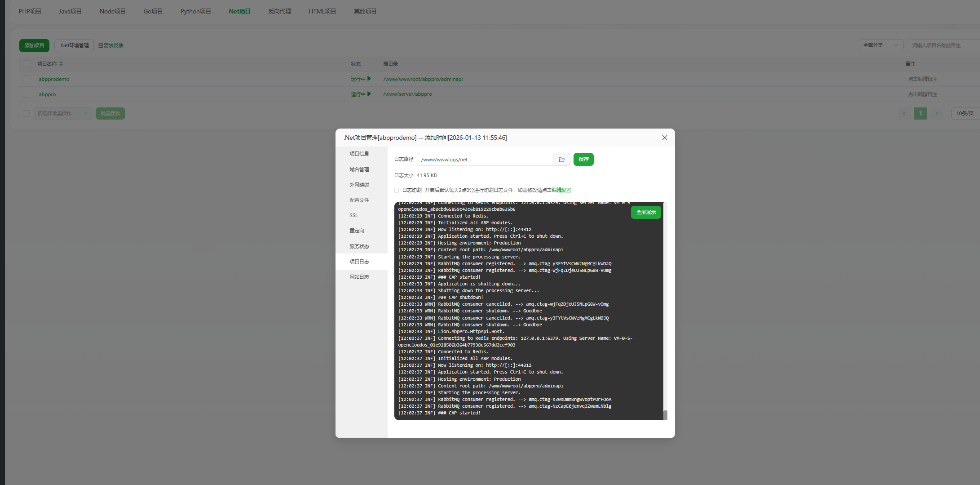Enable the 日志切割 checkbox
Screen dimensions: 980x485
pyautogui.click(x=397, y=190)
